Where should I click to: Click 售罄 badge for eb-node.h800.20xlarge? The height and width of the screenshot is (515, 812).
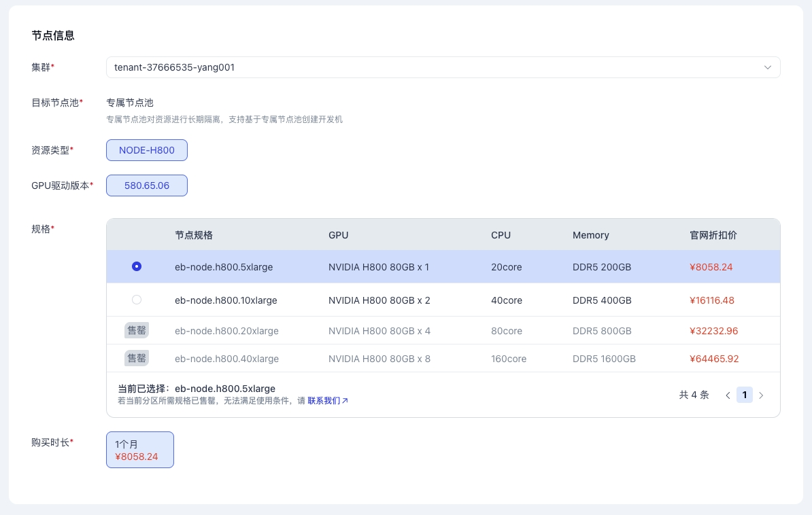137,331
